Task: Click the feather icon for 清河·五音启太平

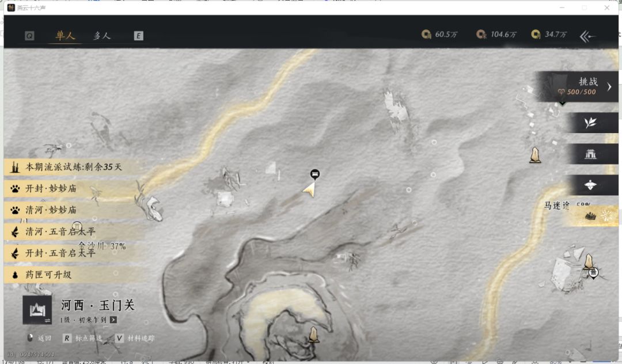Action: coord(15,232)
